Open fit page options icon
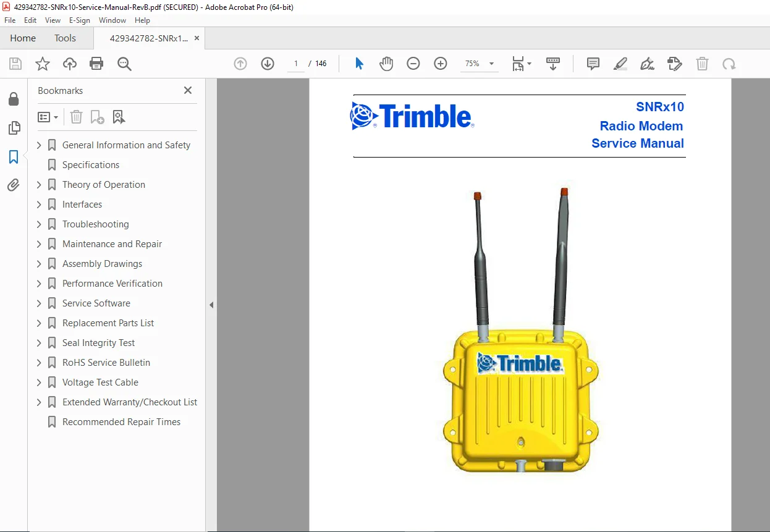 pyautogui.click(x=521, y=64)
